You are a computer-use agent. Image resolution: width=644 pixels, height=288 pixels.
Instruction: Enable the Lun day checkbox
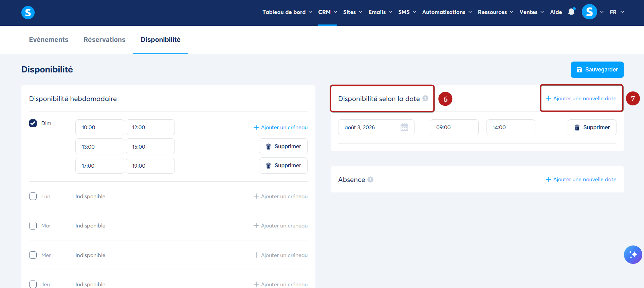[33, 196]
